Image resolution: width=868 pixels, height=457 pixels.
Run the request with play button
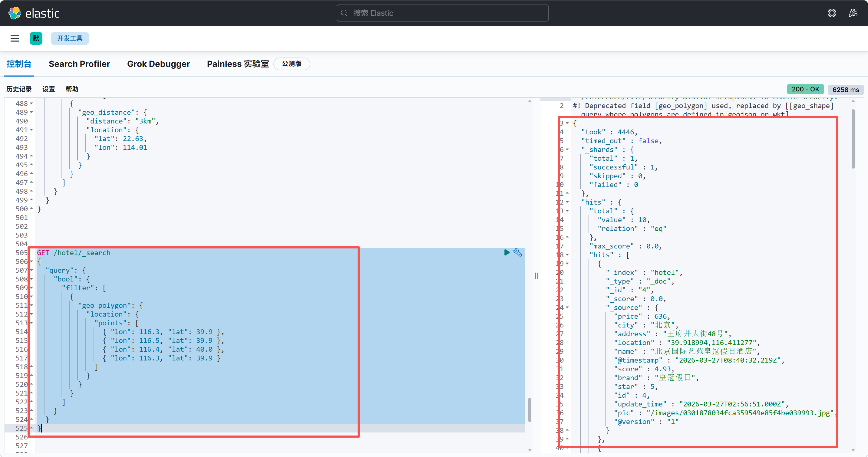click(507, 253)
